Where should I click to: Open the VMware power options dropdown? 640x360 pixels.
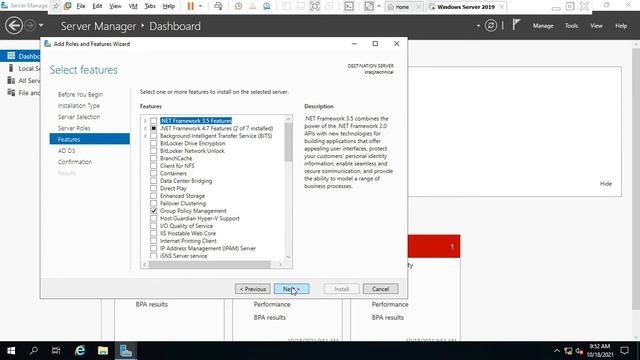(200, 6)
